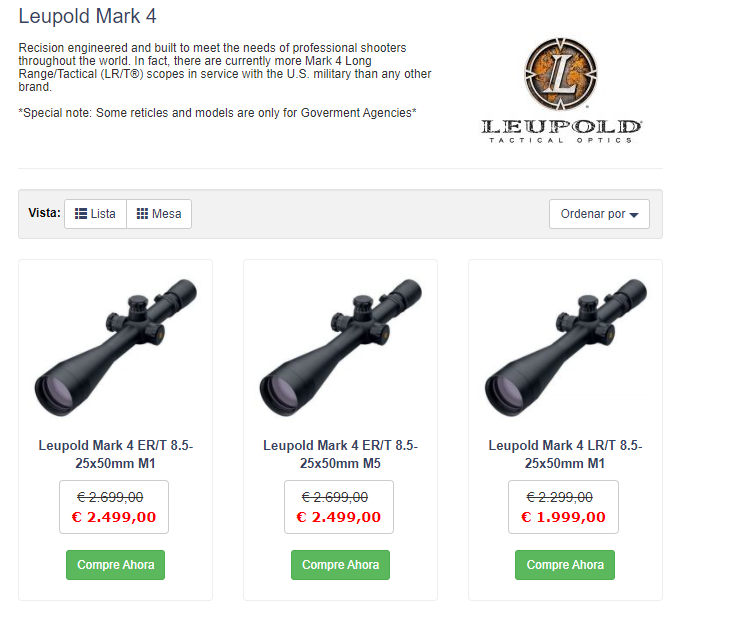The width and height of the screenshot is (733, 631).
Task: Click the € 1.999,00 sale price
Action: 563,517
